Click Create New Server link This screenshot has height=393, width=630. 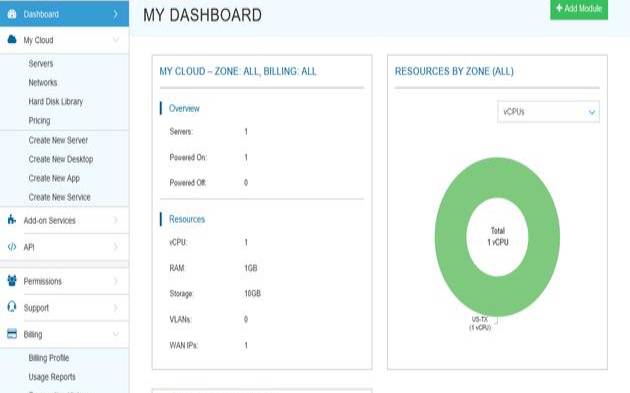[58, 140]
